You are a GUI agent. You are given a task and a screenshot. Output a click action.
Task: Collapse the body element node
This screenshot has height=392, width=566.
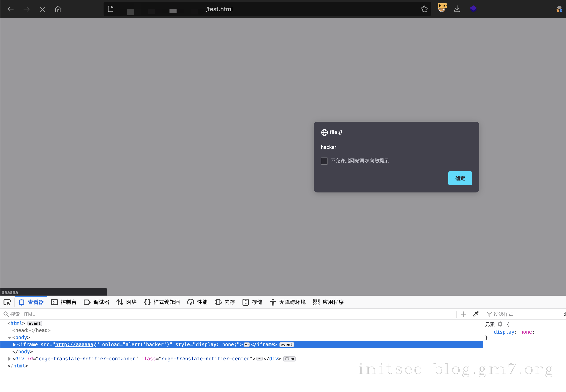9,338
